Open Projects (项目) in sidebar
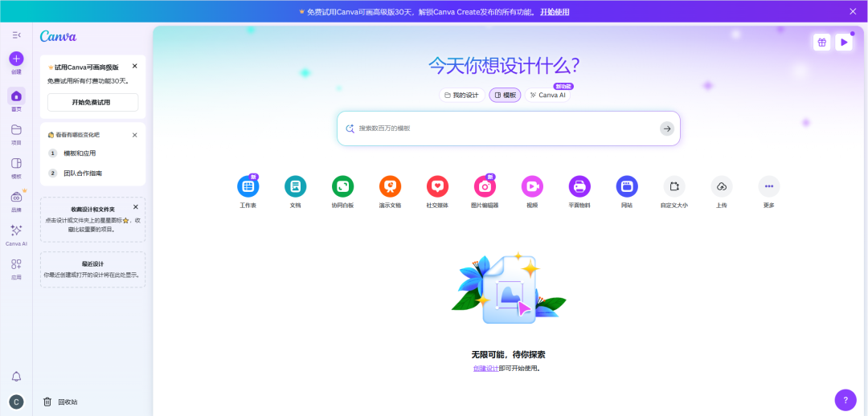868x416 pixels. tap(16, 130)
